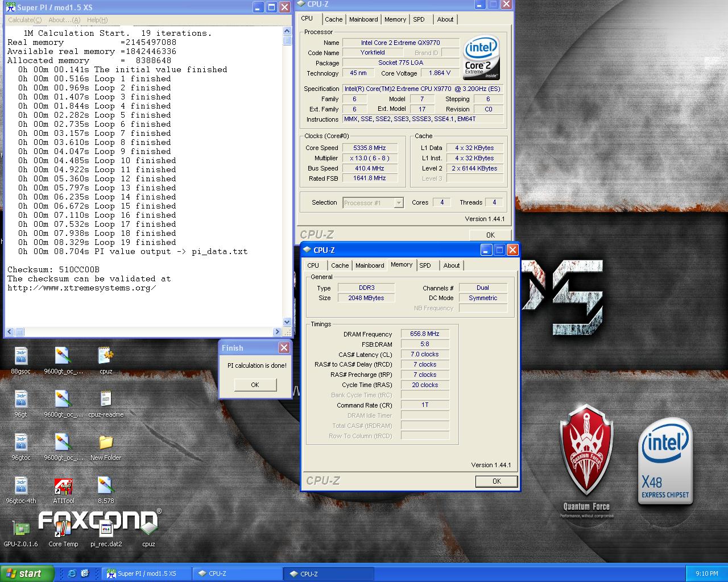The image size is (728, 582).
Task: Click Super PI vertical scrollbar up arrow
Action: click(x=287, y=32)
